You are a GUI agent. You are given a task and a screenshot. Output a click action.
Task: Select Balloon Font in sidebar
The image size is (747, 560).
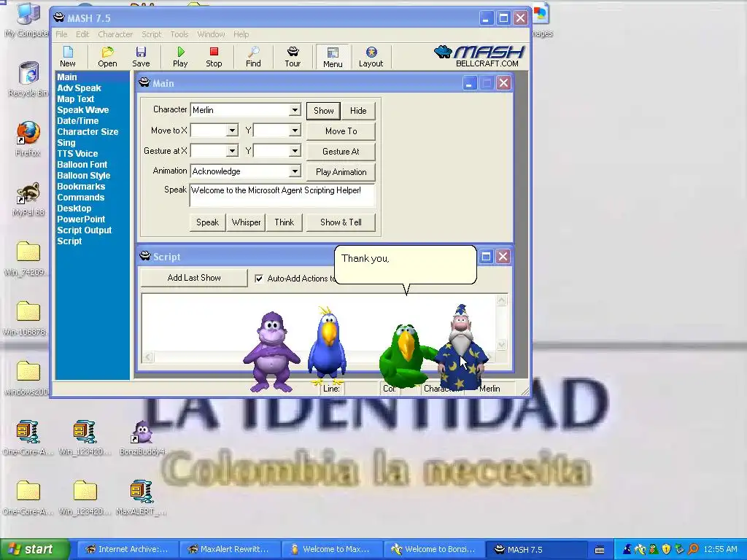[x=82, y=165]
